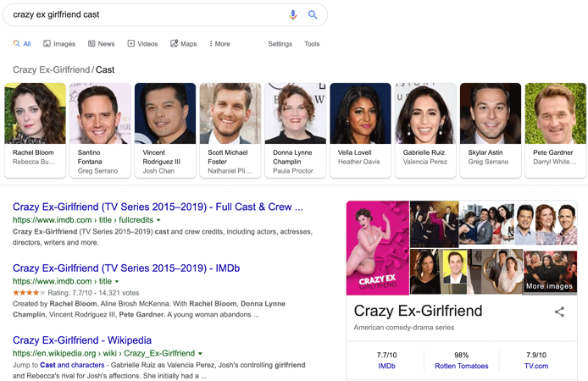
Task: Open Pete Gardner's cast card photo
Action: point(556,113)
